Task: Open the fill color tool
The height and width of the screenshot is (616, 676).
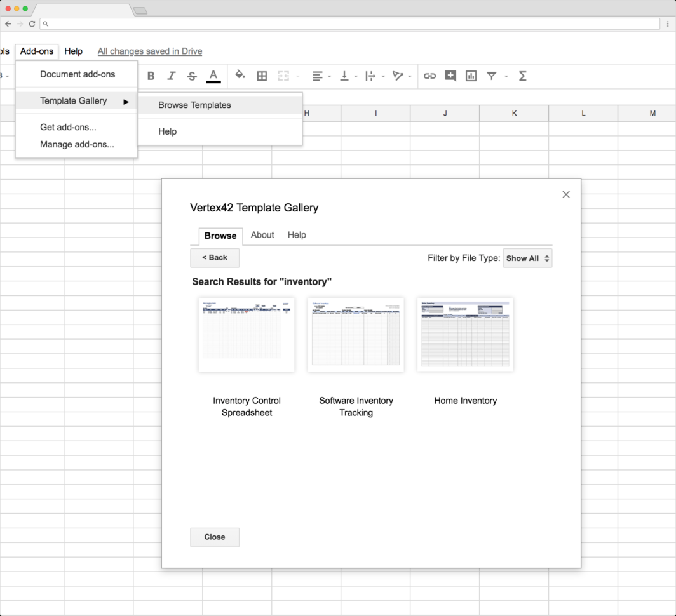Action: pyautogui.click(x=240, y=76)
